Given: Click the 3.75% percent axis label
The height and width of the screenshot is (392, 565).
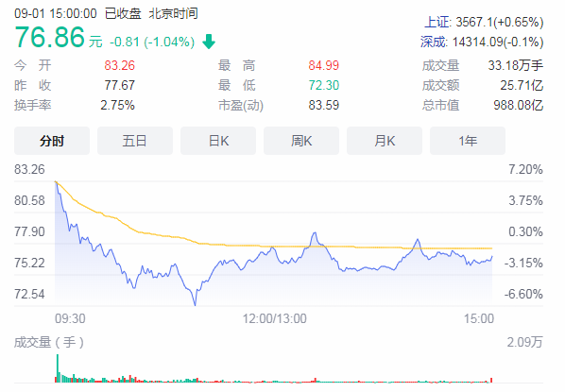Looking at the screenshot, I should tap(525, 200).
